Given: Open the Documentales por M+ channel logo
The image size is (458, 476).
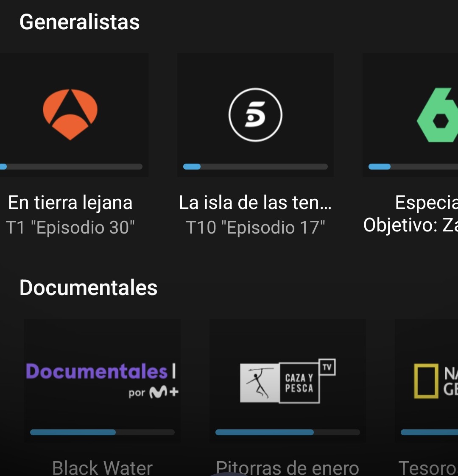Looking at the screenshot, I should 102,381.
